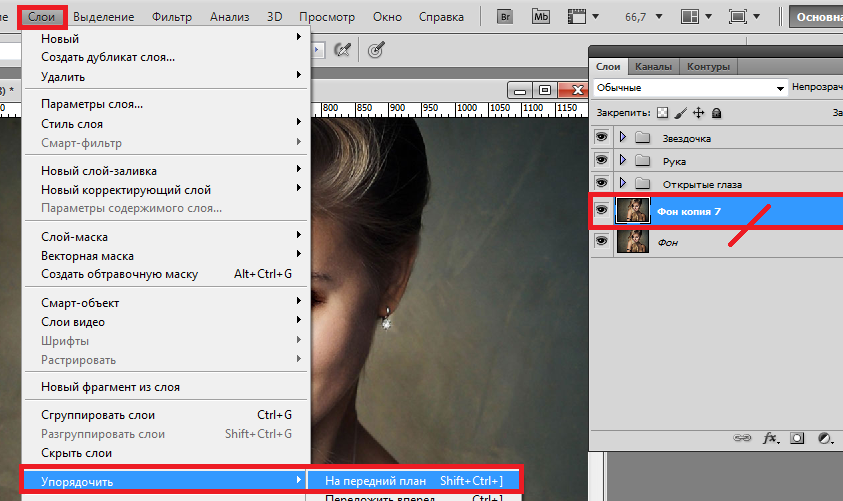Select Создать дубликат слоя menu entry

click(108, 57)
